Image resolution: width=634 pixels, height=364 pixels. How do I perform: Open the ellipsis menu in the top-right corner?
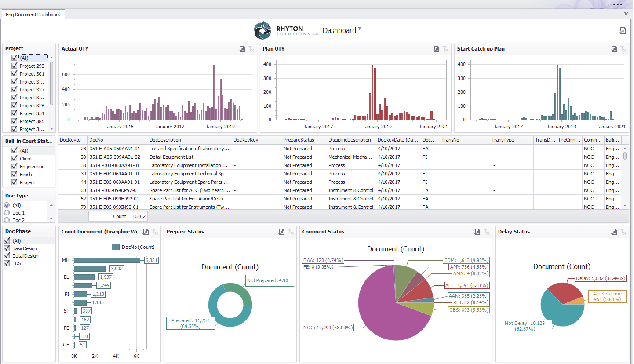pos(617,4)
